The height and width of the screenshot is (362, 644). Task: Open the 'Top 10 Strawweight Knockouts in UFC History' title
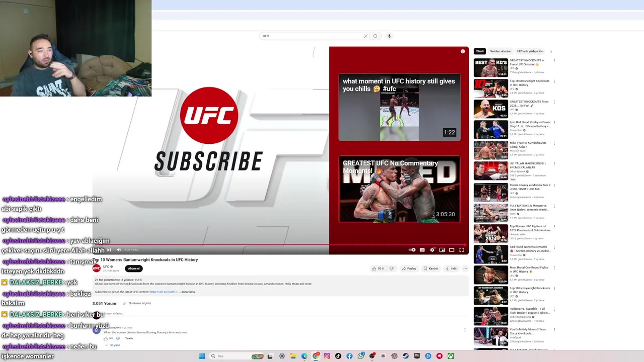529,83
